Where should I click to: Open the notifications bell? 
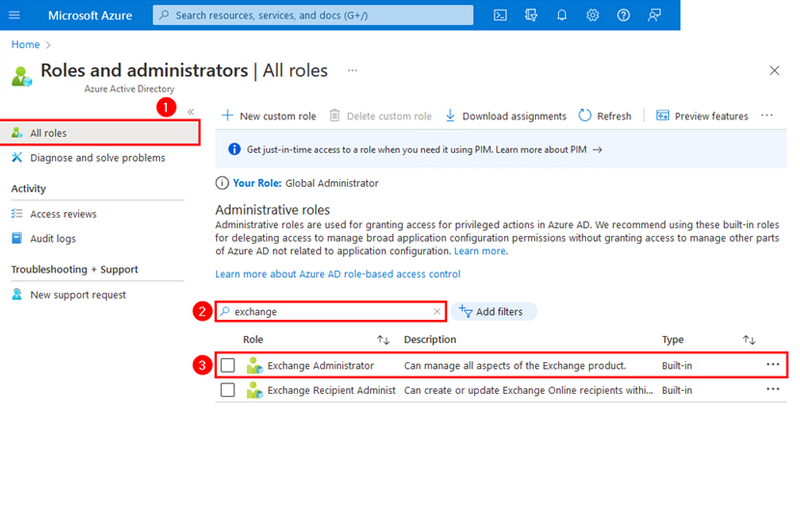562,15
